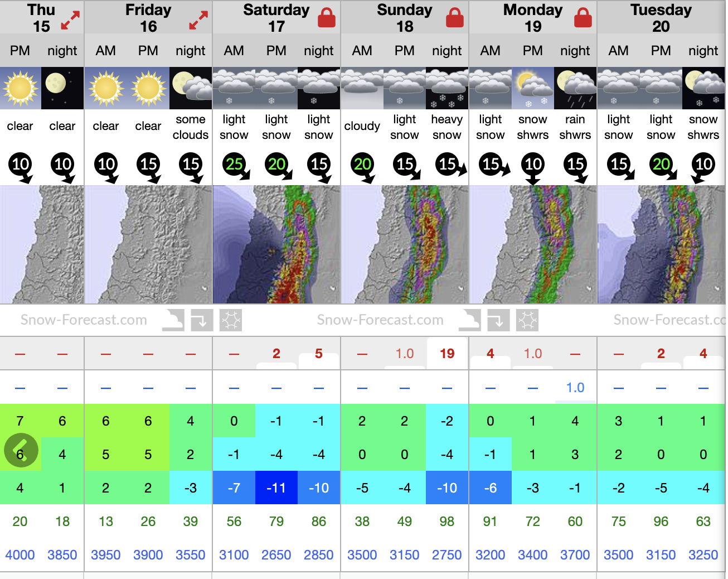The image size is (728, 579).
Task: Click Monday night rain showers icon
Action: pos(575,88)
